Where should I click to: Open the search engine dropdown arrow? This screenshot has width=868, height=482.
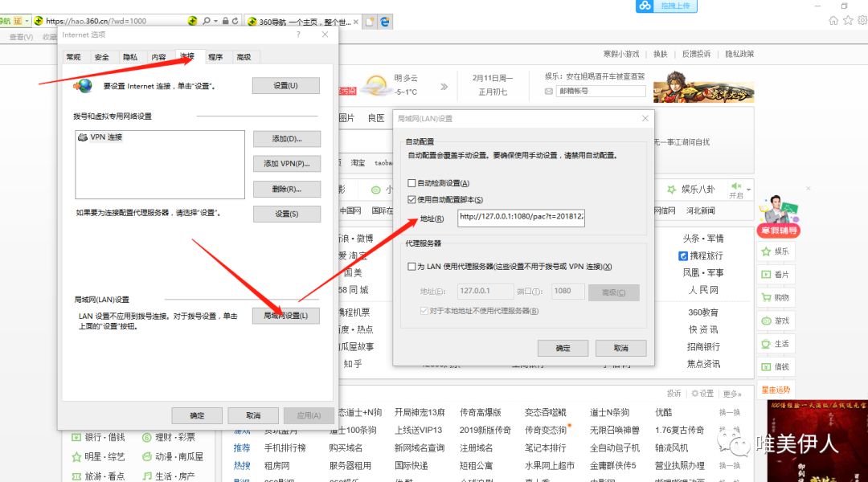[x=215, y=21]
